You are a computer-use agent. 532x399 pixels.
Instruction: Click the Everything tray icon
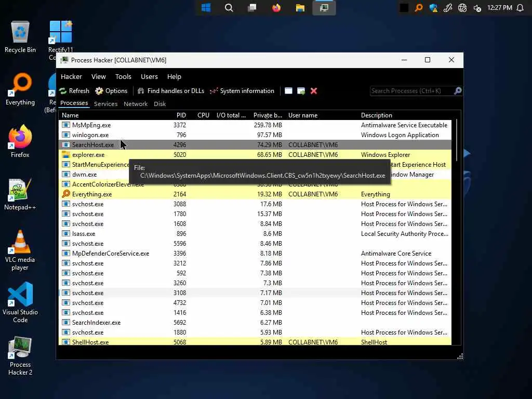[419, 8]
